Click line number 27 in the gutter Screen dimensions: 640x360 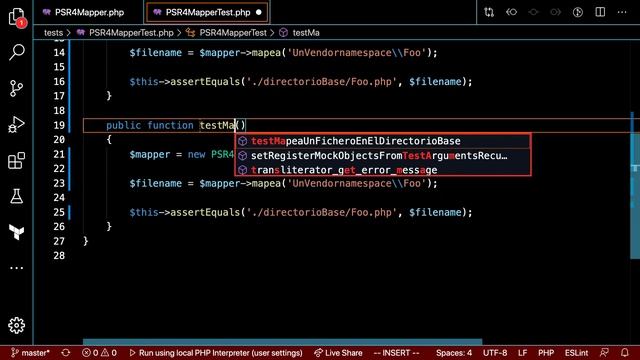59,241
